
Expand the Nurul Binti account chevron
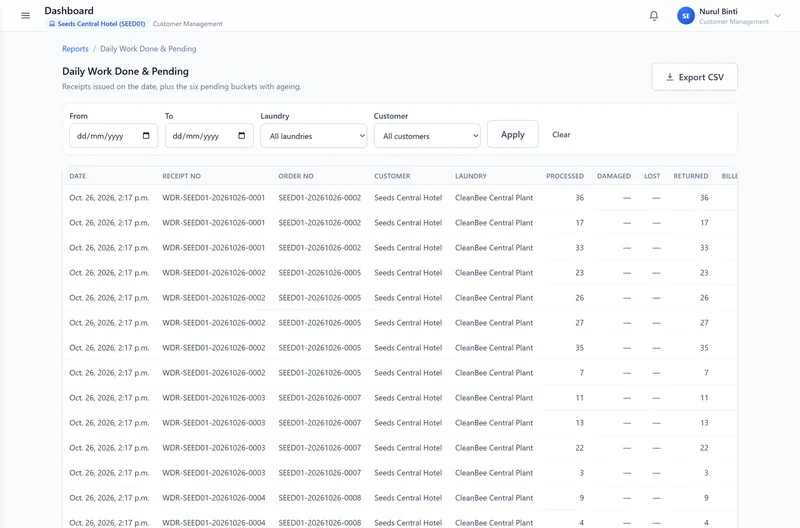(778, 16)
